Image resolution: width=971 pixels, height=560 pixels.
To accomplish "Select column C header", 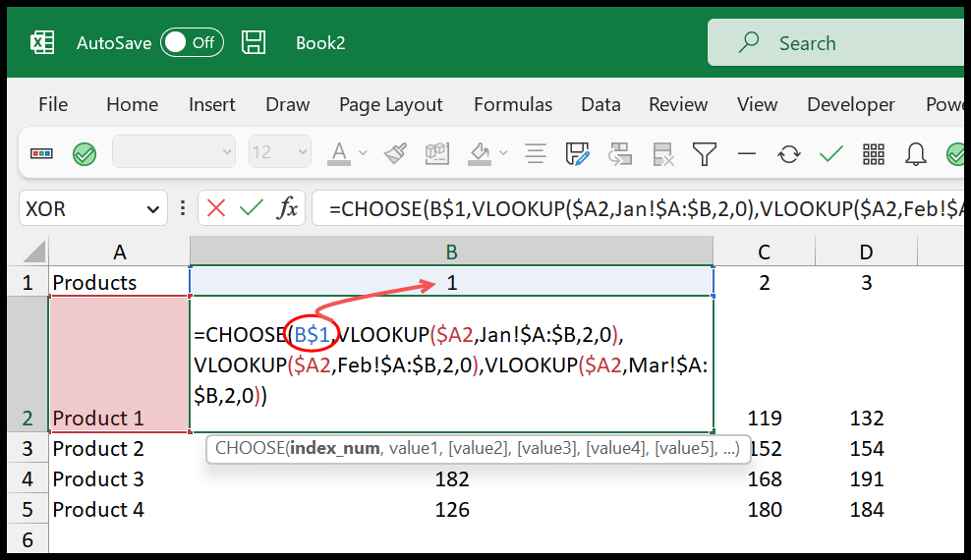I will click(765, 252).
